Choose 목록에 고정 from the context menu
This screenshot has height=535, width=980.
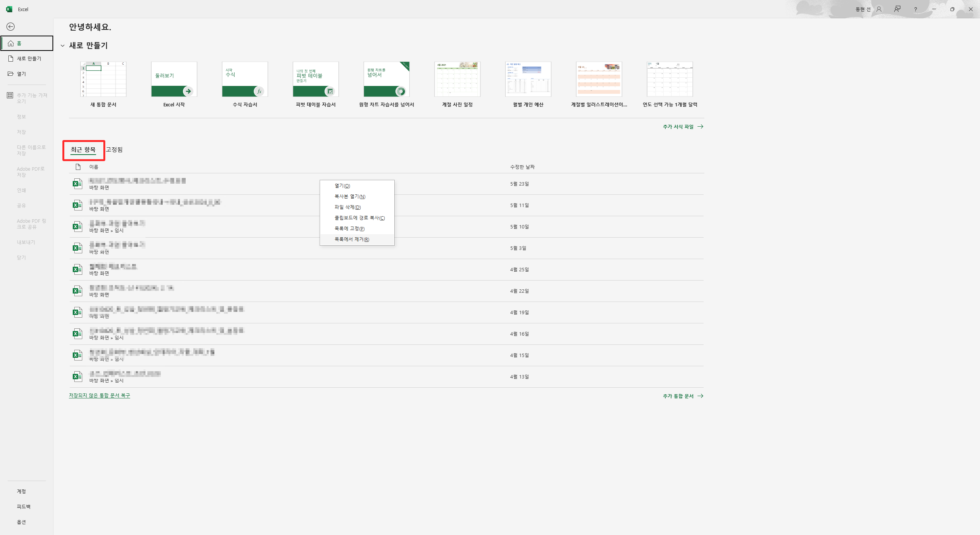pos(349,228)
